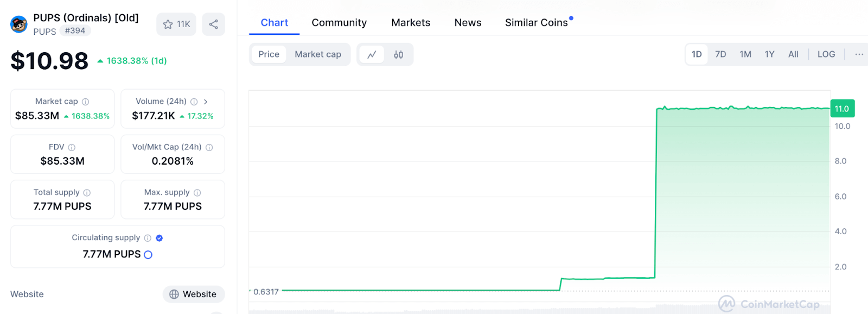Click the 0.6317 chart baseline label

tap(266, 292)
